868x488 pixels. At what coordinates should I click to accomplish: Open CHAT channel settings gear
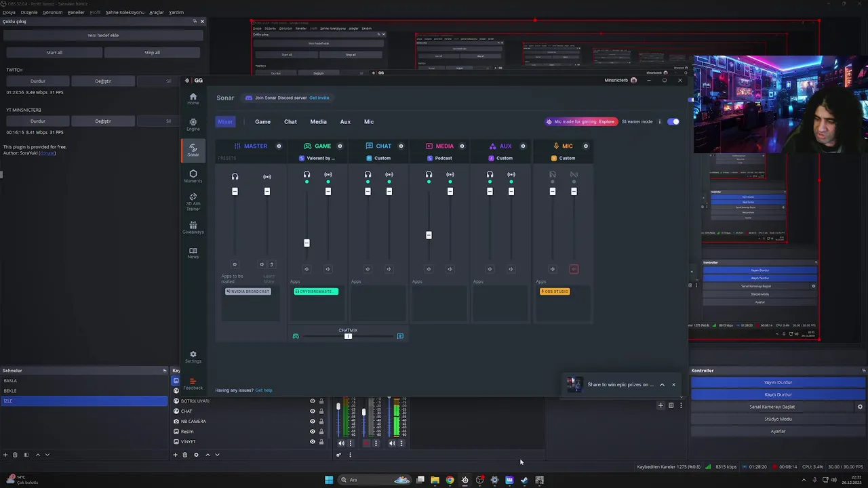click(401, 146)
